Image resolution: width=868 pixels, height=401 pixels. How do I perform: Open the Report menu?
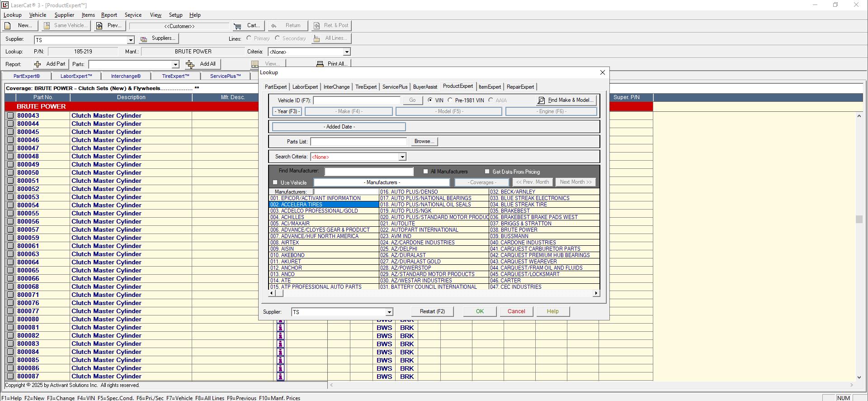tap(109, 15)
